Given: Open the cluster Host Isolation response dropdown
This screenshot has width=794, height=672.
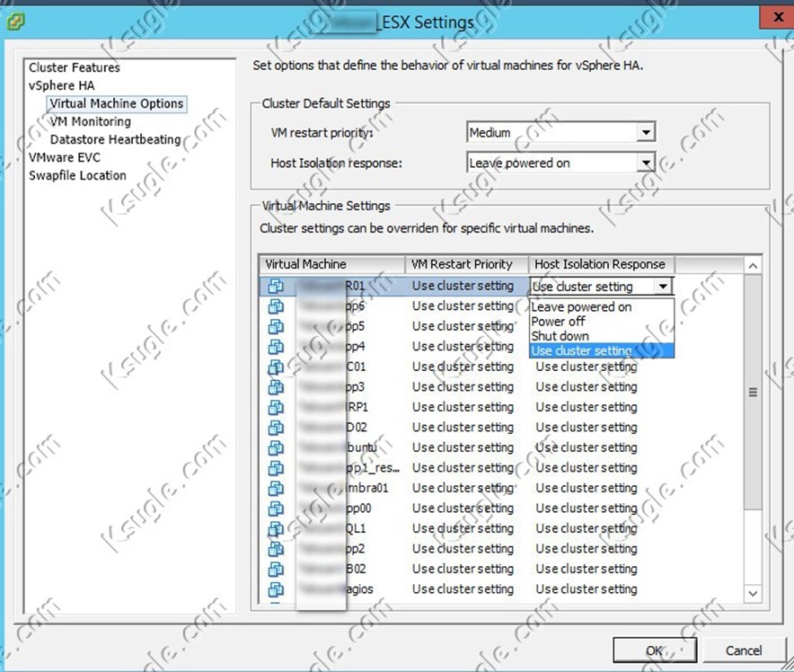Looking at the screenshot, I should click(x=561, y=164).
